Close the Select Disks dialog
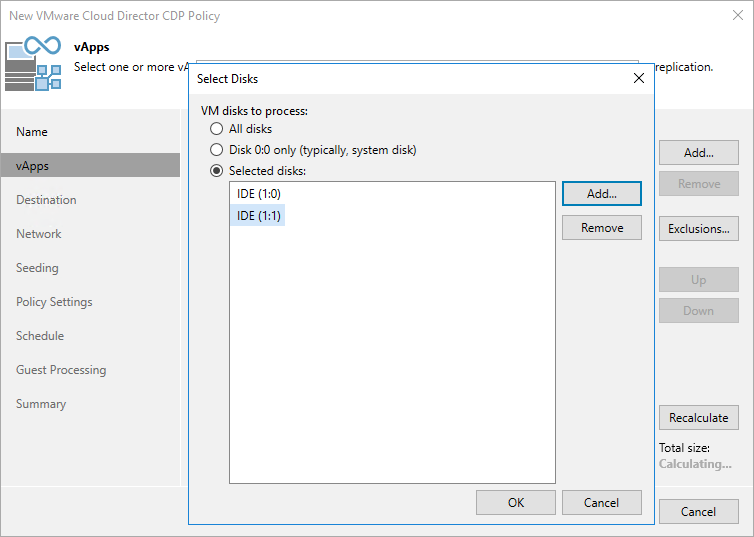The width and height of the screenshot is (754, 537). (x=639, y=78)
